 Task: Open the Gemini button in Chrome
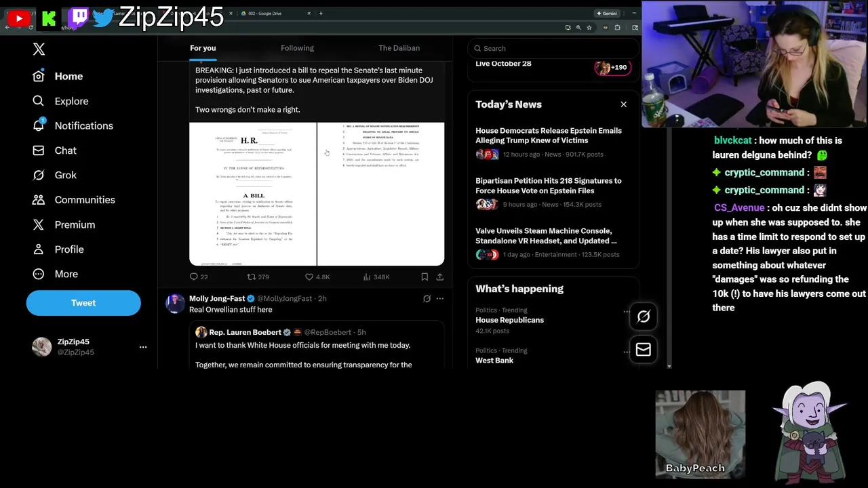(606, 13)
